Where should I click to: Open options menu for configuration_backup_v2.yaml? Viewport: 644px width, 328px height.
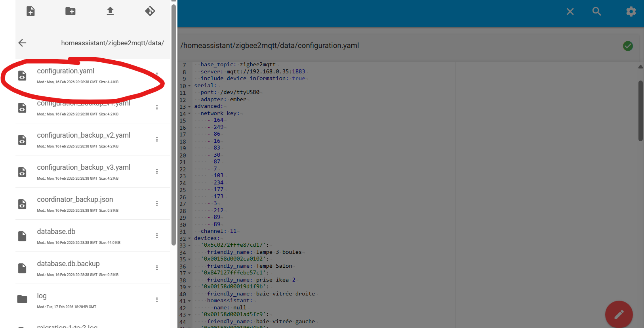click(157, 139)
